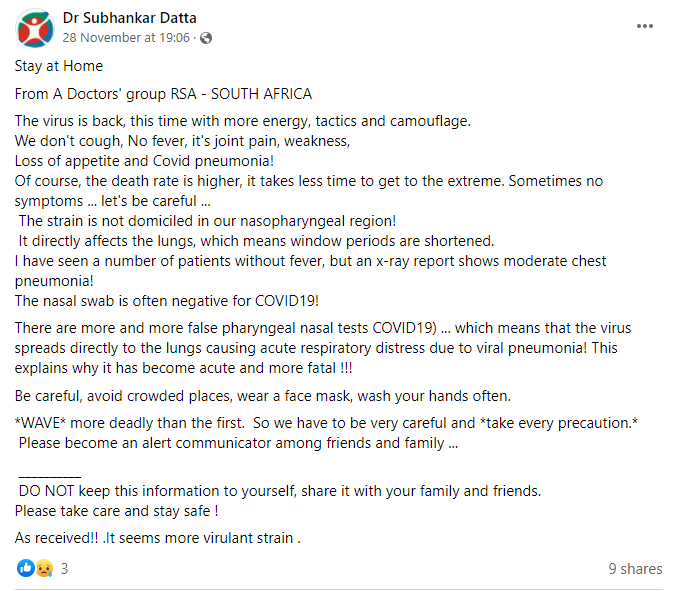This screenshot has width=675, height=591.
Task: Click the line about patients without fever
Action: [310, 261]
